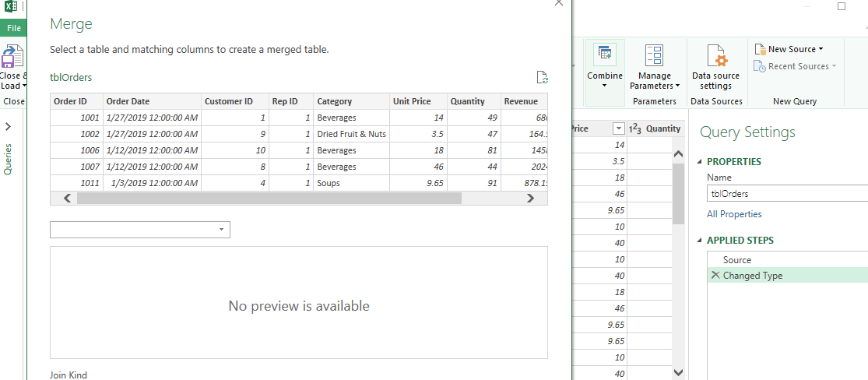Click the Manage Parameters icon
Viewport: 868px width, 380px height.
(655, 55)
